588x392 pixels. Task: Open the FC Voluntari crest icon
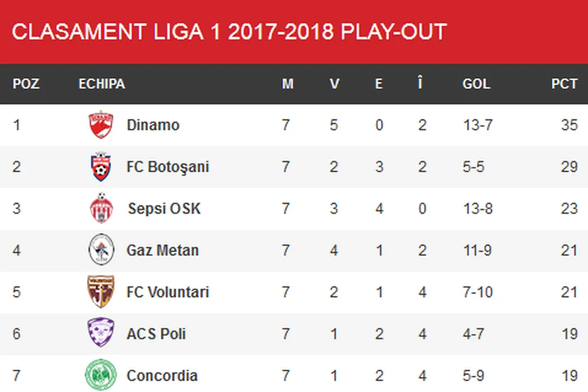pyautogui.click(x=101, y=292)
